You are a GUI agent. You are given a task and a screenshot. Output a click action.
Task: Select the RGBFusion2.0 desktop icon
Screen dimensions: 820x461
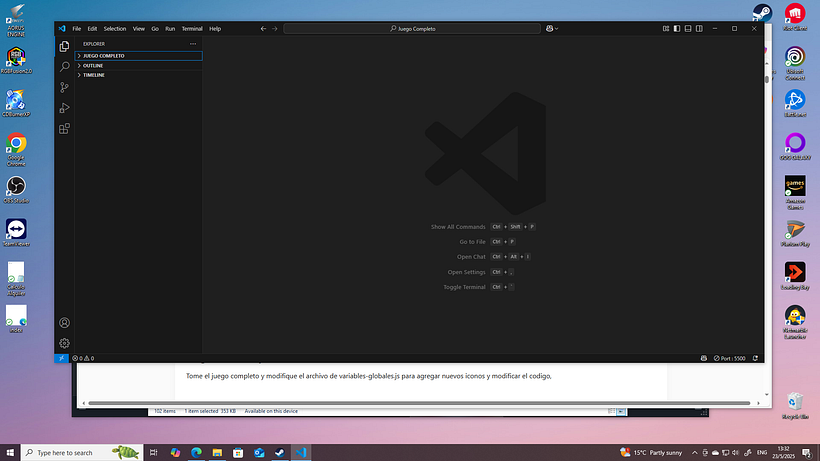[x=16, y=60]
